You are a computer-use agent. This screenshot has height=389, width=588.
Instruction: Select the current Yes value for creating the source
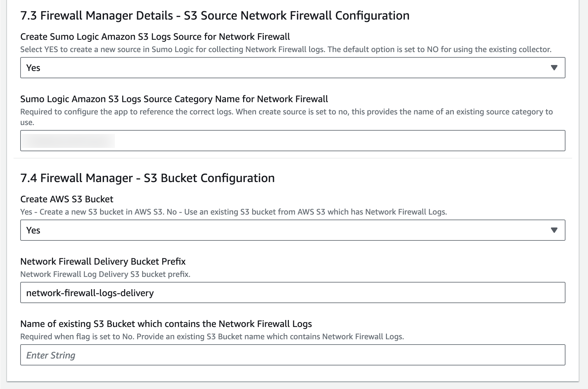[33, 67]
